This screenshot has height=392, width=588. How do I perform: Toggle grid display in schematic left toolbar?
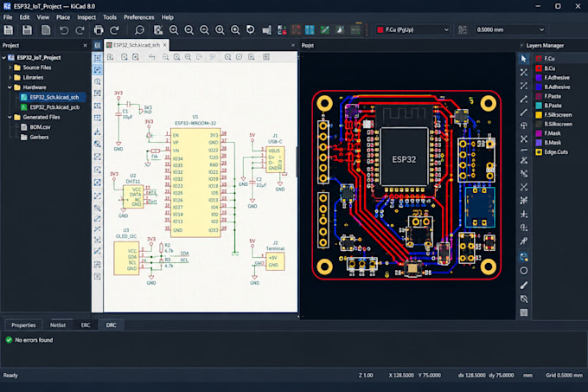[98, 58]
